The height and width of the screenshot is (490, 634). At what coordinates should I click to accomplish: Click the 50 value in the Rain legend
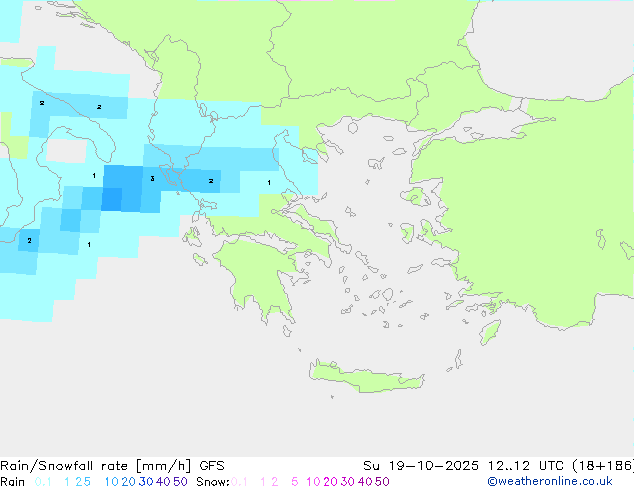[x=180, y=482]
